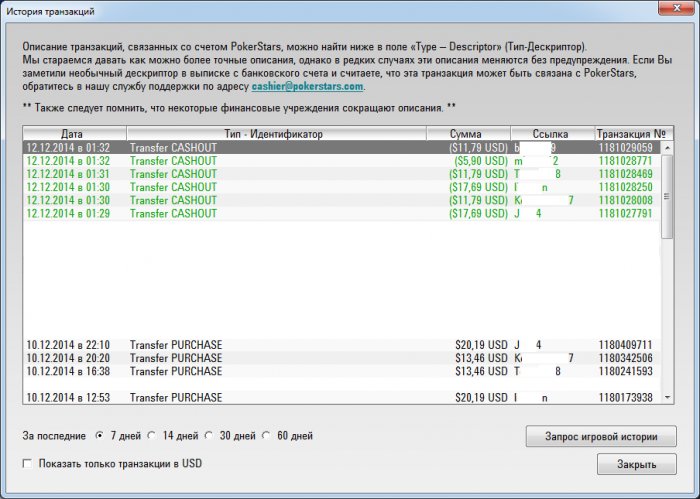Click the Ссылка column header
The width and height of the screenshot is (700, 499).
coord(550,134)
